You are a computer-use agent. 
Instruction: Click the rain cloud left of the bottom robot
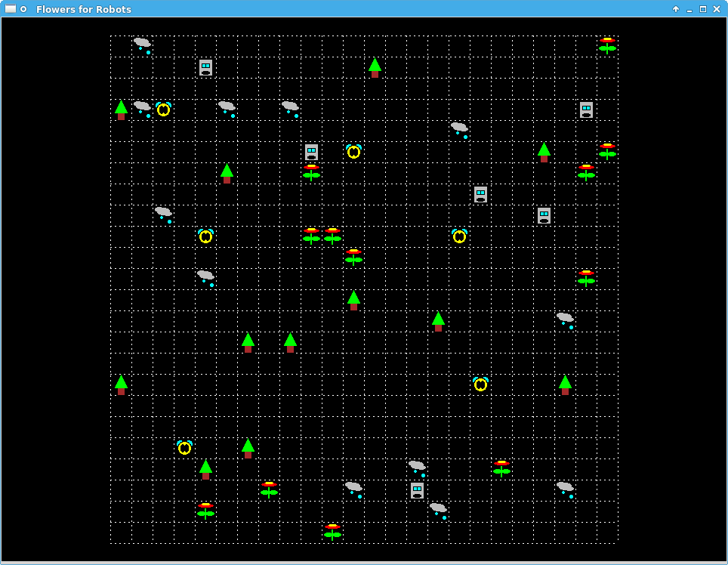353,490
